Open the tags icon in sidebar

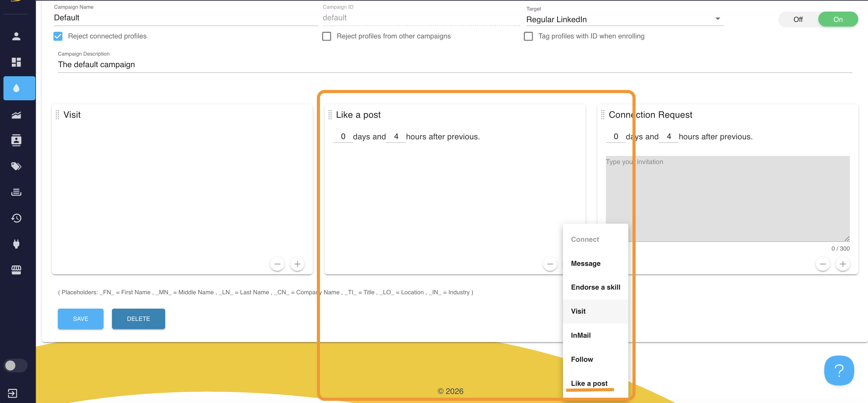(16, 166)
